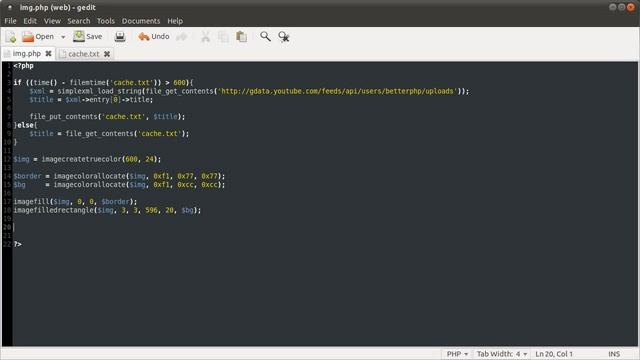Click the imagefill line on line 17
The width and height of the screenshot is (640, 360).
(x=75, y=202)
